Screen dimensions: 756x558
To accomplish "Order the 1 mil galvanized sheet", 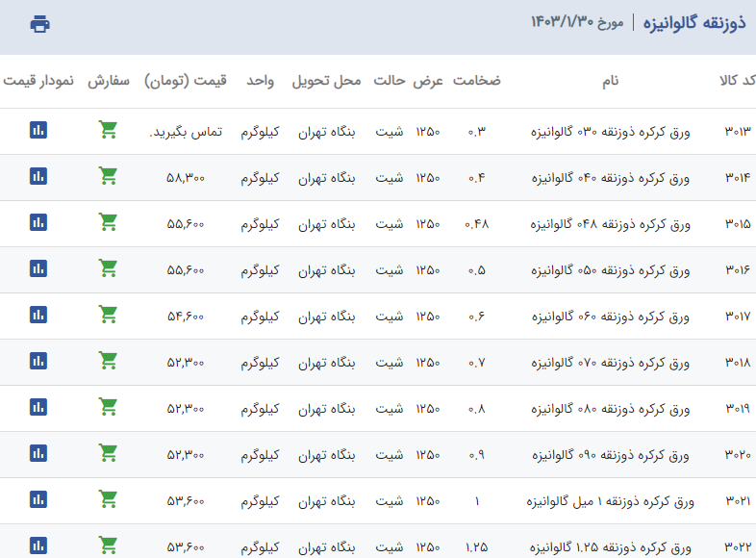I will pos(108,499).
